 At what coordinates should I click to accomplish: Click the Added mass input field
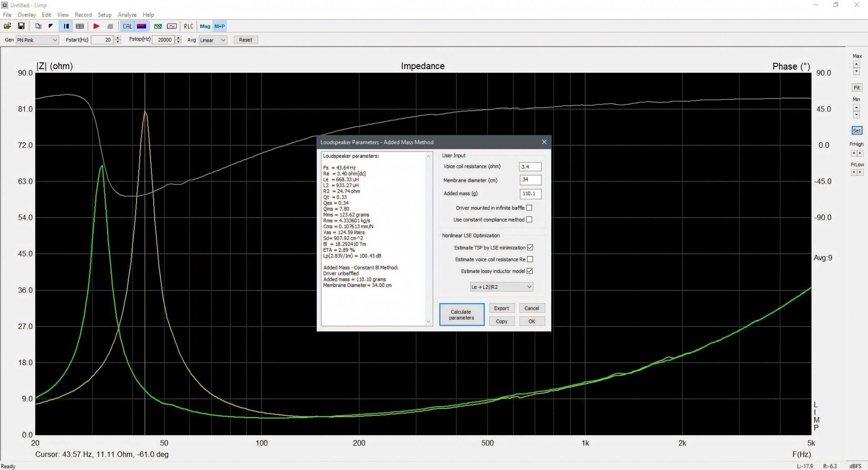click(x=530, y=194)
